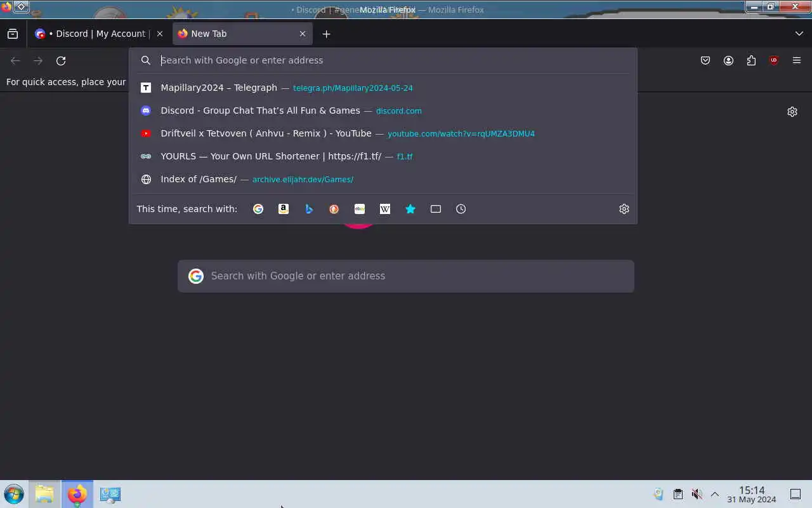Search history with the clock icon
Screen dimensions: 812x508
[x=461, y=209]
